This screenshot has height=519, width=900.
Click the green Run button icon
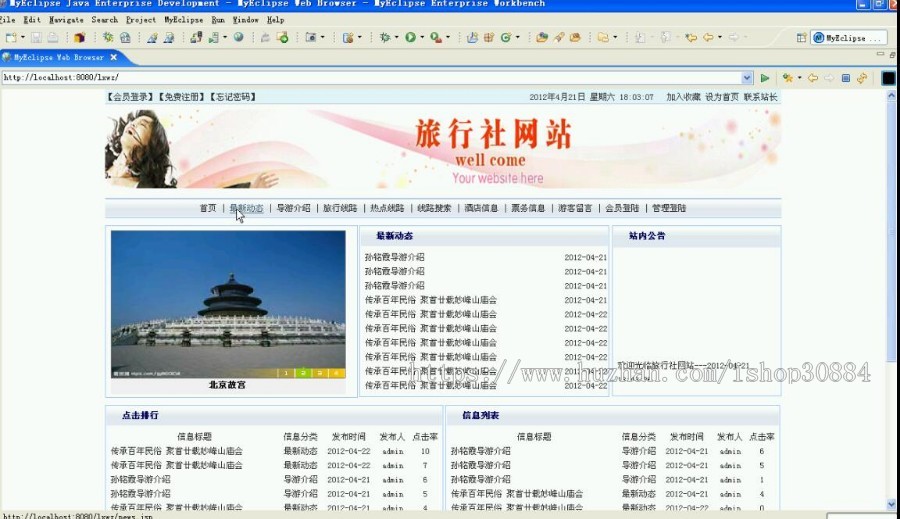410,38
